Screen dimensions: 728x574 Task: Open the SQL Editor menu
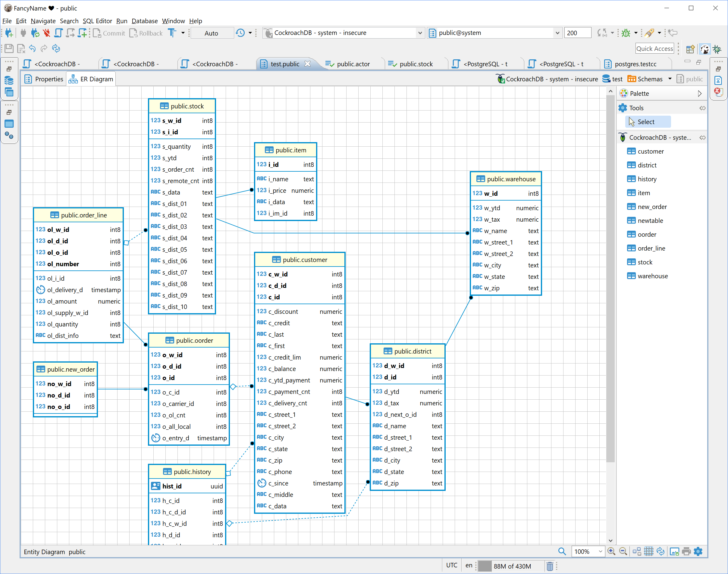[97, 21]
